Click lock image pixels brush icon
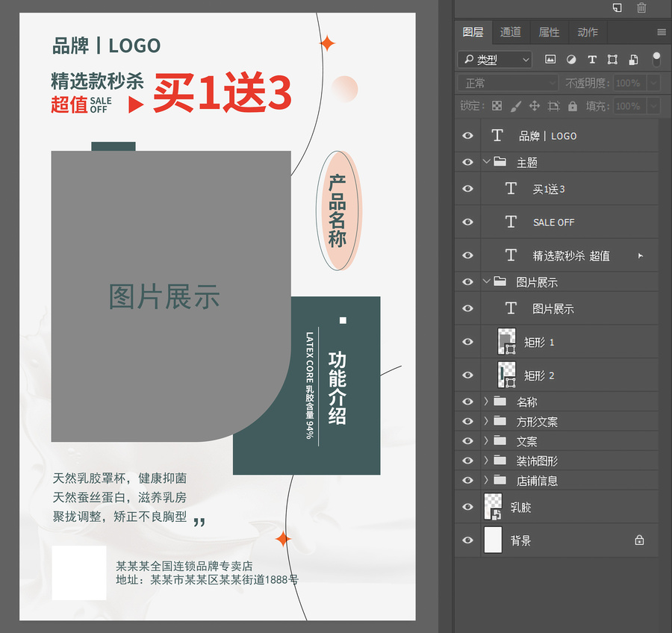This screenshot has height=633, width=672. point(515,106)
